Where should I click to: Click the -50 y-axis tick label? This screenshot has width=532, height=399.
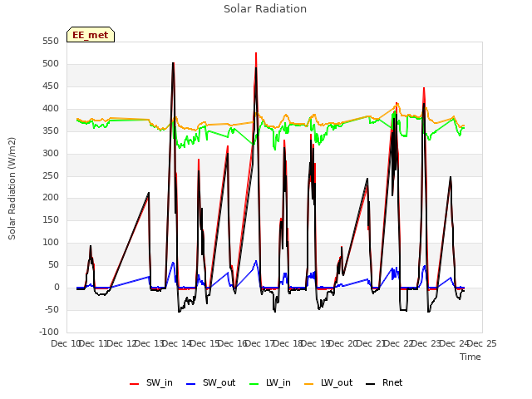(51, 309)
